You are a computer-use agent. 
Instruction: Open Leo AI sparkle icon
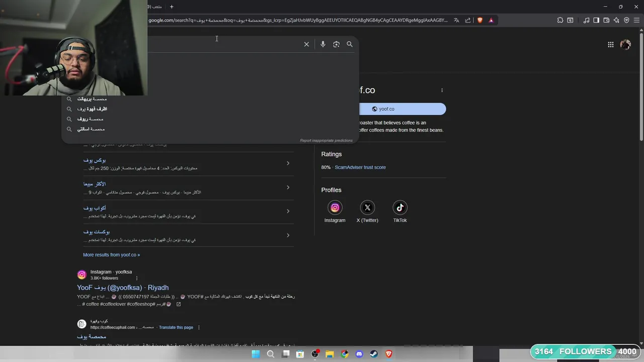(616, 20)
